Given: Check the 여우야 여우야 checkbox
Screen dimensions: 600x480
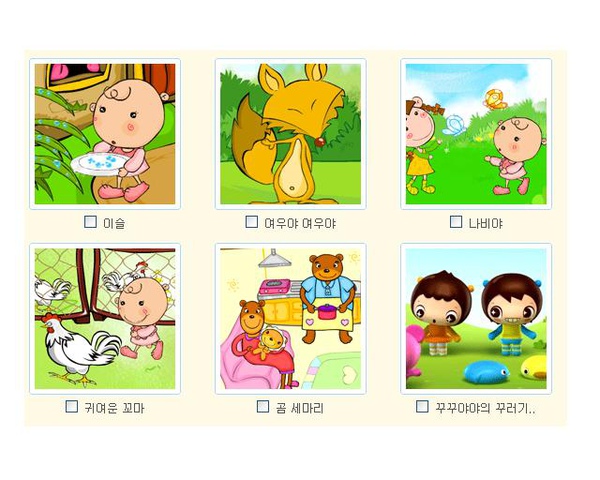Looking at the screenshot, I should pos(251,222).
